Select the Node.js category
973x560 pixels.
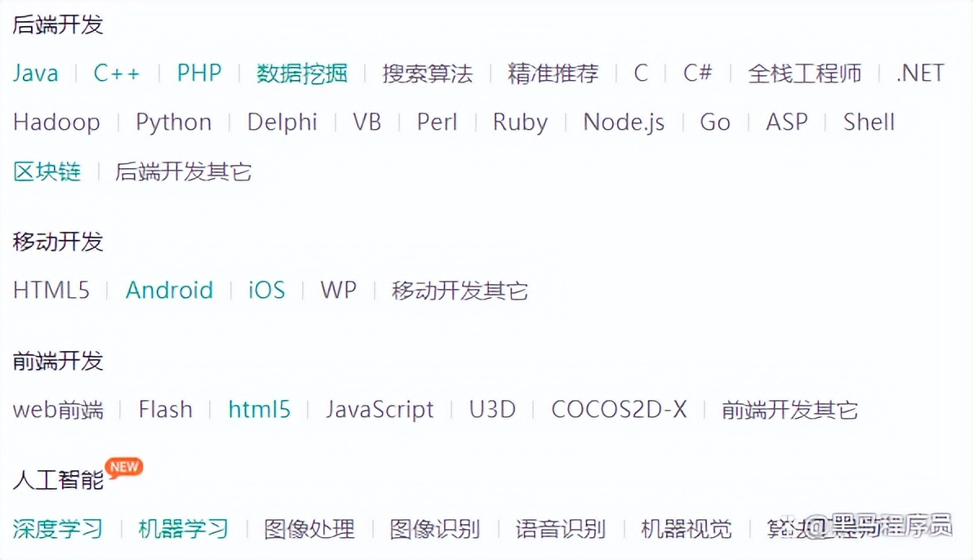tap(624, 122)
